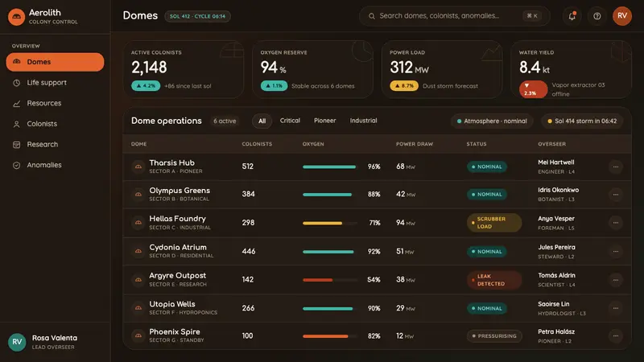
Task: Click the Olympus Greens dome icon
Action: [138, 194]
